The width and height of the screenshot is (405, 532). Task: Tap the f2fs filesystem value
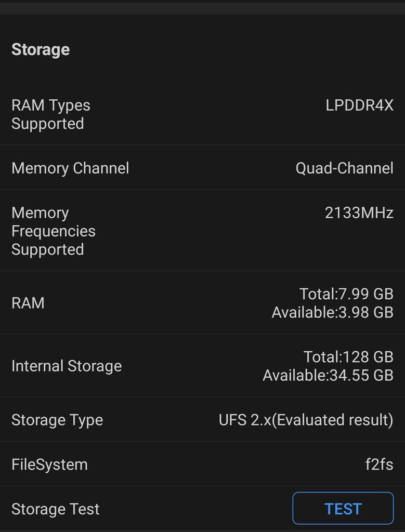coord(379,464)
